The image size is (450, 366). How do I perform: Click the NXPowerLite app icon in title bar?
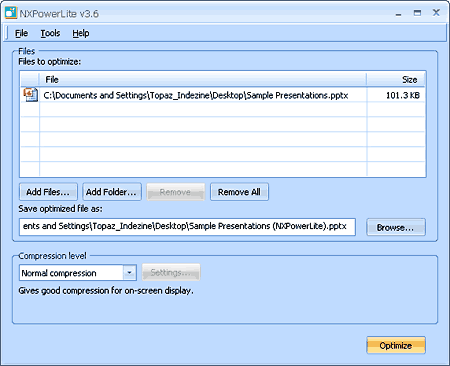click(x=11, y=13)
